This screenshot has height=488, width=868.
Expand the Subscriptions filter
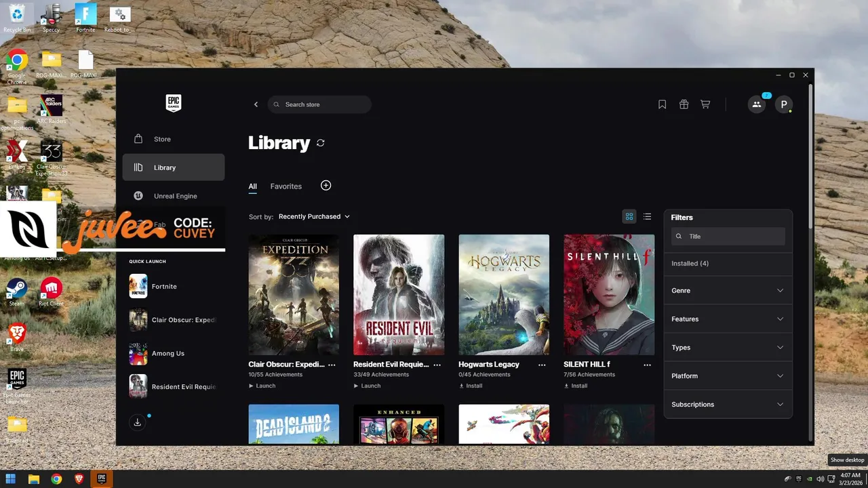(728, 405)
